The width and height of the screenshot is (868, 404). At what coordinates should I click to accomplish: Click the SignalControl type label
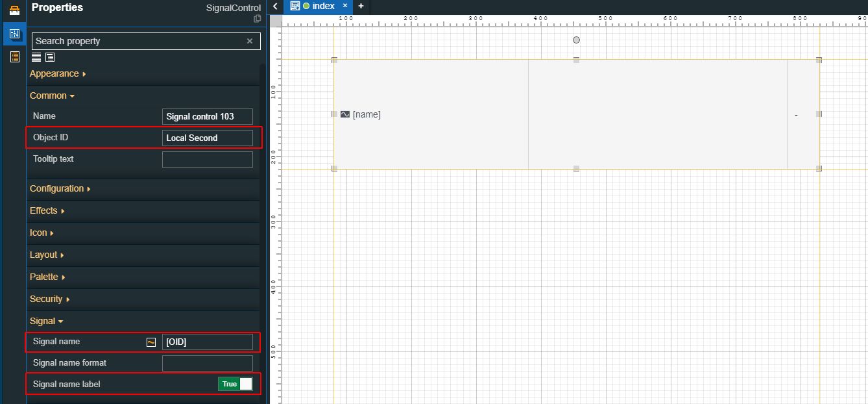[234, 8]
